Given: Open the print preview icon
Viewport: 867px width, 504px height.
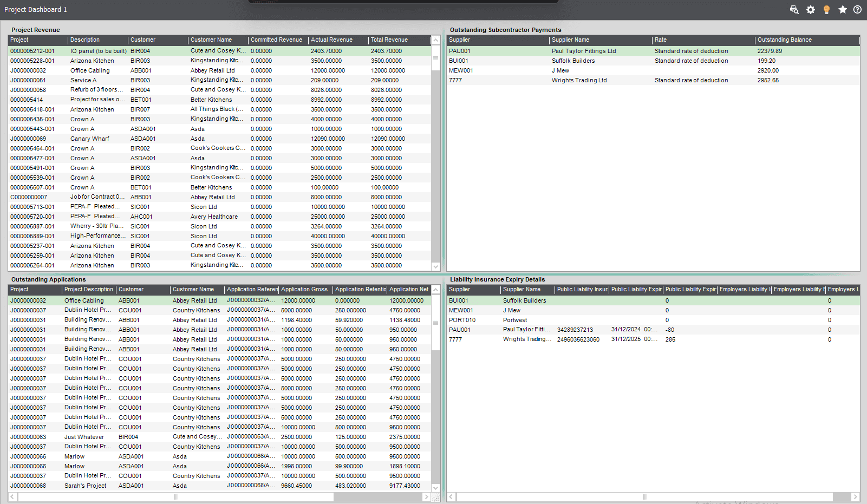Looking at the screenshot, I should (794, 10).
